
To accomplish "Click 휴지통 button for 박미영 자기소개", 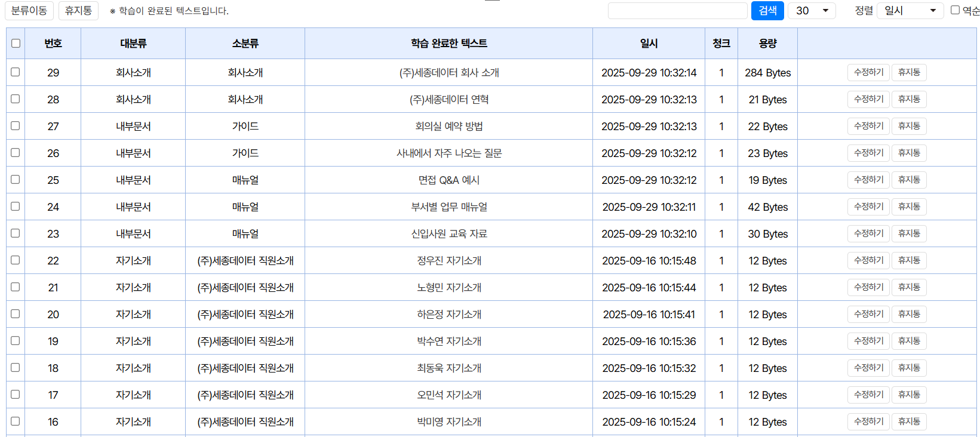I will click(x=909, y=421).
